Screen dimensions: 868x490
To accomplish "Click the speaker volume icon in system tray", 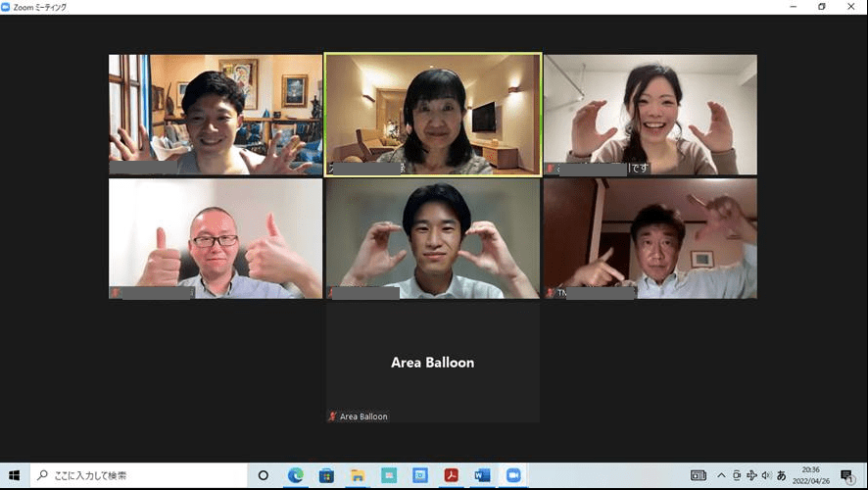I will pyautogui.click(x=766, y=475).
